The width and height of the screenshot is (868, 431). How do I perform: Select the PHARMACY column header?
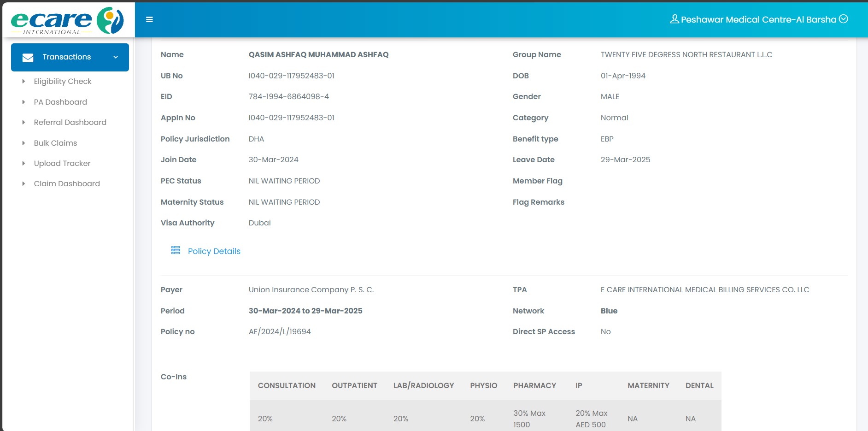coord(534,386)
